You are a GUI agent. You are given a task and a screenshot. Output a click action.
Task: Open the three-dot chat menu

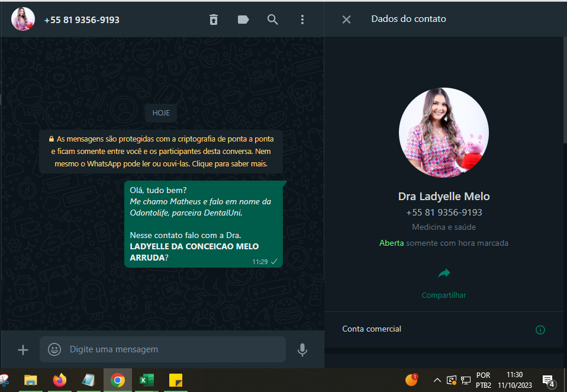pyautogui.click(x=302, y=20)
